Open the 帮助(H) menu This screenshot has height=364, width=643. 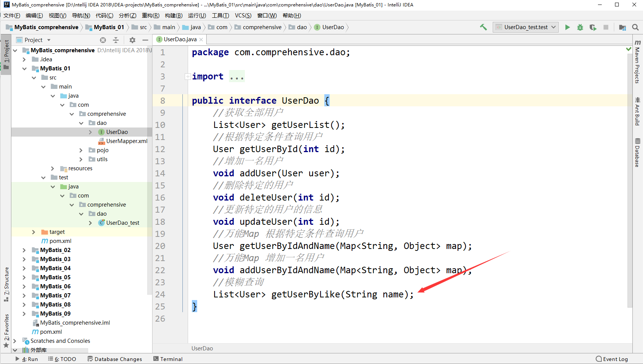point(292,16)
